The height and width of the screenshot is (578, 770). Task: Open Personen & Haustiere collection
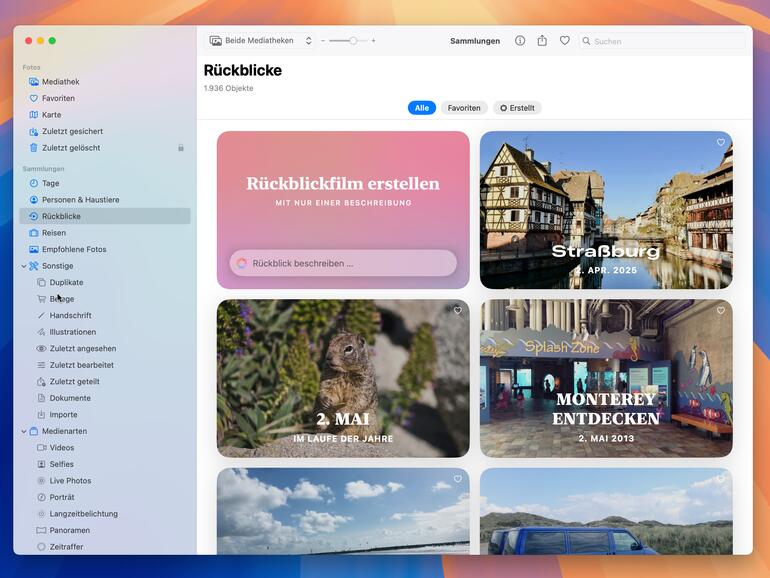(104, 200)
